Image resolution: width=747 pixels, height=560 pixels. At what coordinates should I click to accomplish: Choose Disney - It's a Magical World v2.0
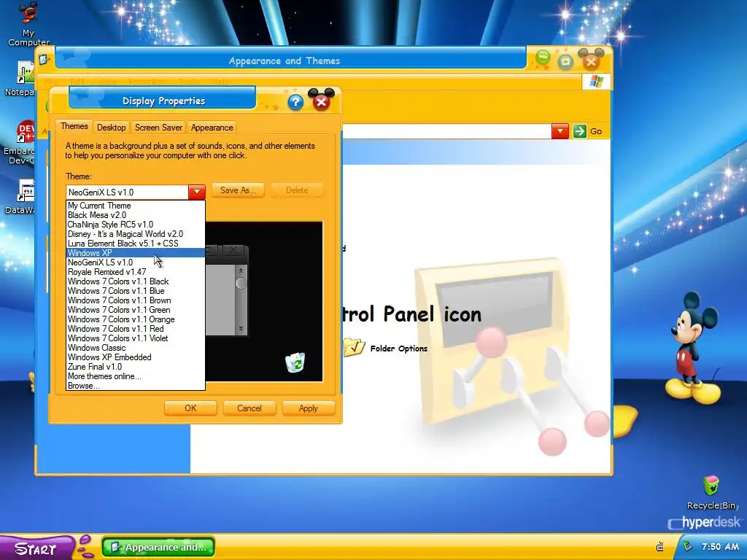tap(136, 234)
